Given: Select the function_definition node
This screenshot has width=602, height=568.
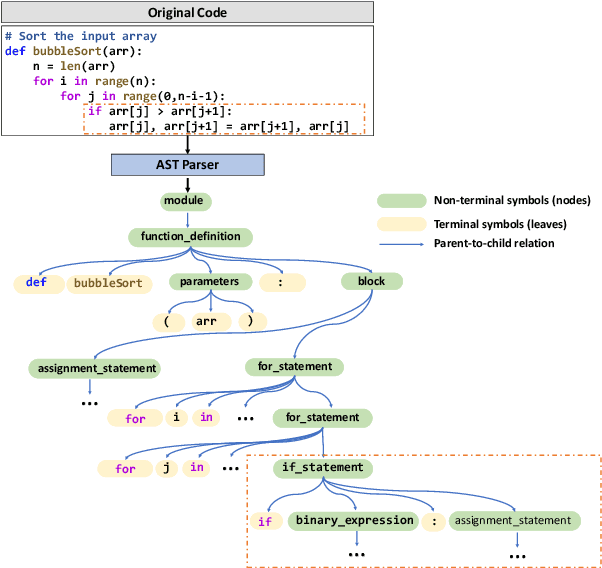Looking at the screenshot, I should [x=189, y=237].
